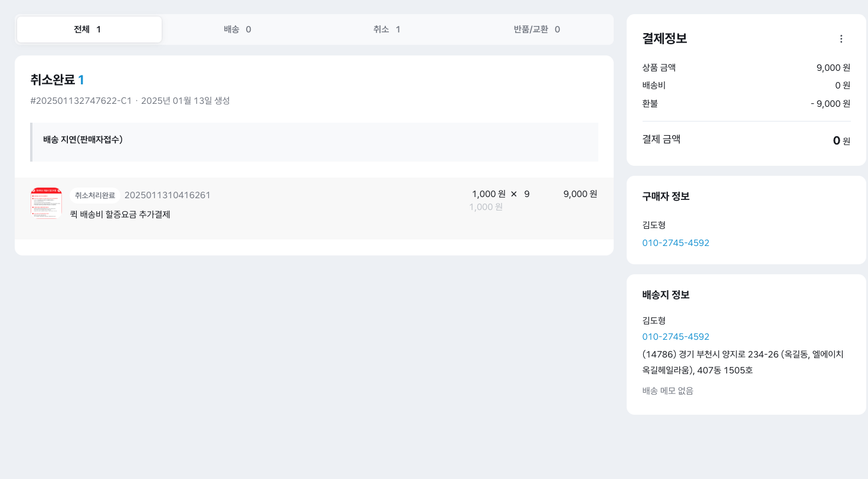Click the 배송 메모 없음 text
This screenshot has width=868, height=479.
[667, 391]
